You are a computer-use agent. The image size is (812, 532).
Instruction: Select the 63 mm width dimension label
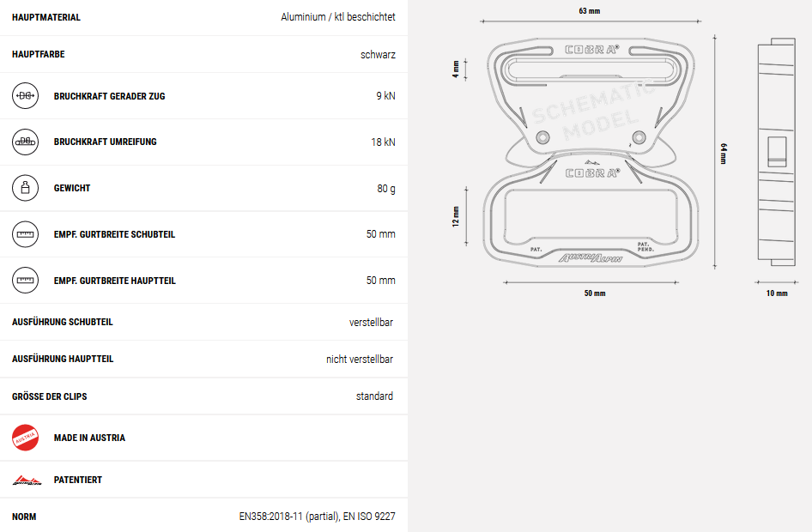pos(590,11)
